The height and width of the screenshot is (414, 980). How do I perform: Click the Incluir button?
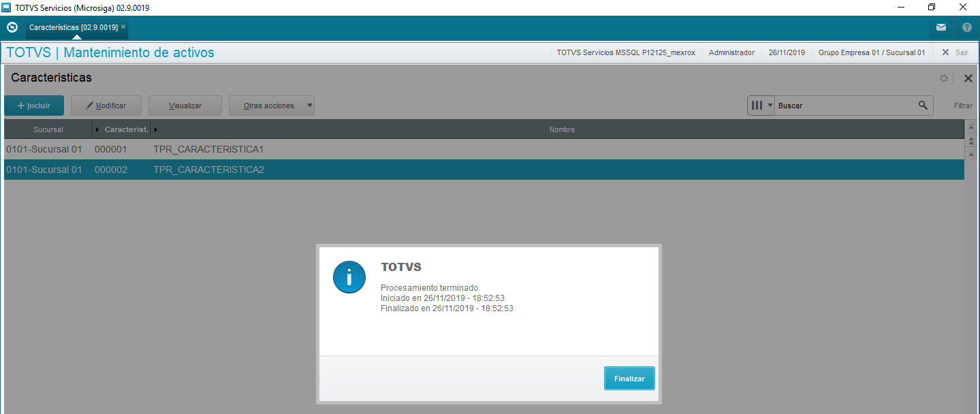[34, 106]
